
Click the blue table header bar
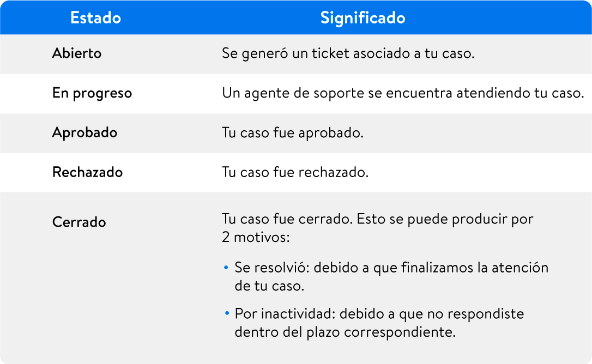[296, 17]
